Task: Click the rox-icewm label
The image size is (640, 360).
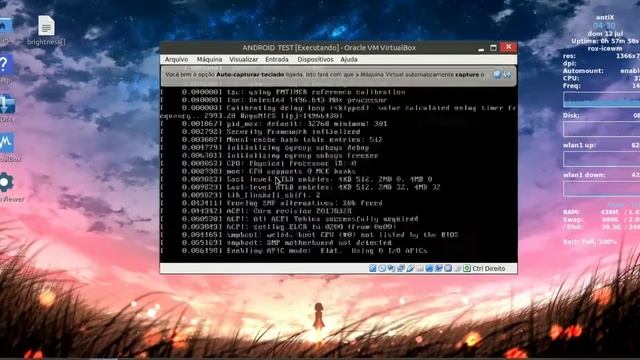Action: [605, 49]
